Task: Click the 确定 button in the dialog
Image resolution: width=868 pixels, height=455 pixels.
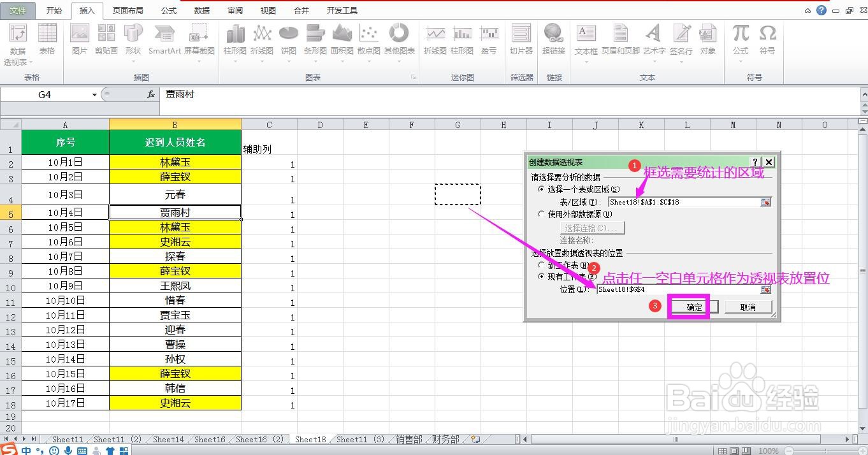Action: [x=694, y=307]
